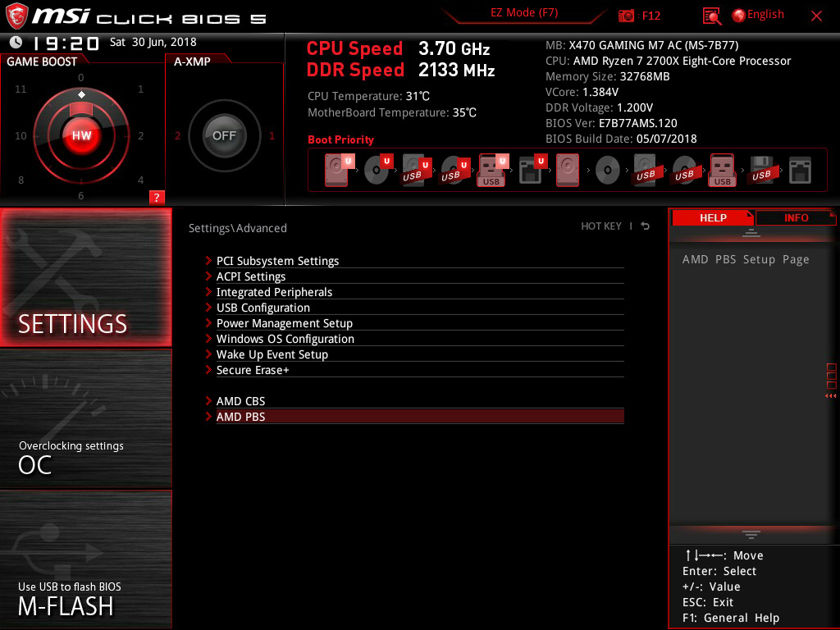Click the HOT KEY button
Viewport: 840px width, 630px height.
[x=601, y=226]
